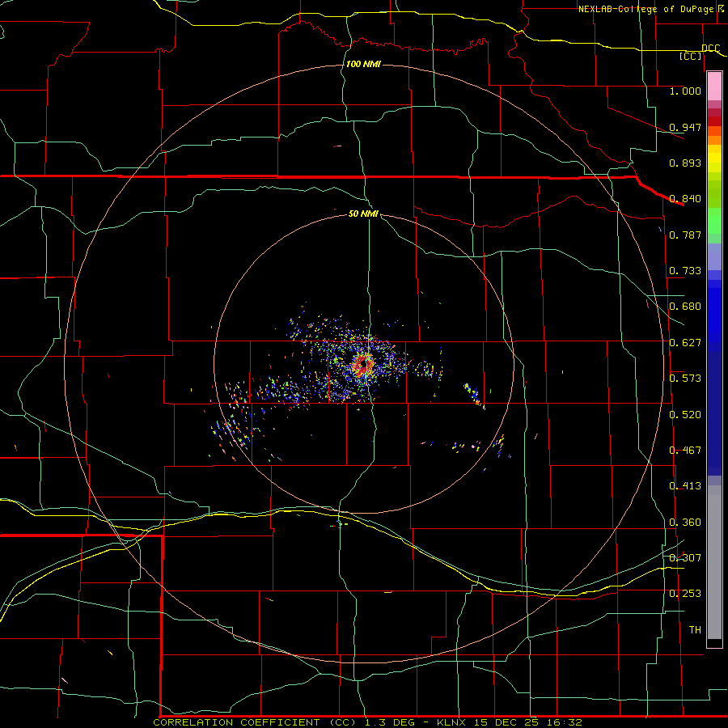Screen dimensions: 728x728
Task: Click the 16:32 timestamp
Action: (x=563, y=722)
